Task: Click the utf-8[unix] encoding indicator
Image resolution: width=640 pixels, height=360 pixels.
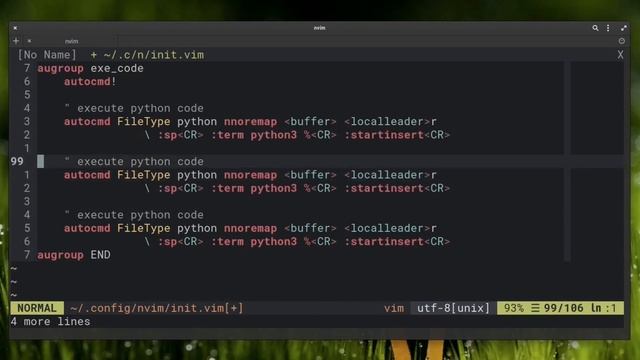Action: [x=453, y=308]
